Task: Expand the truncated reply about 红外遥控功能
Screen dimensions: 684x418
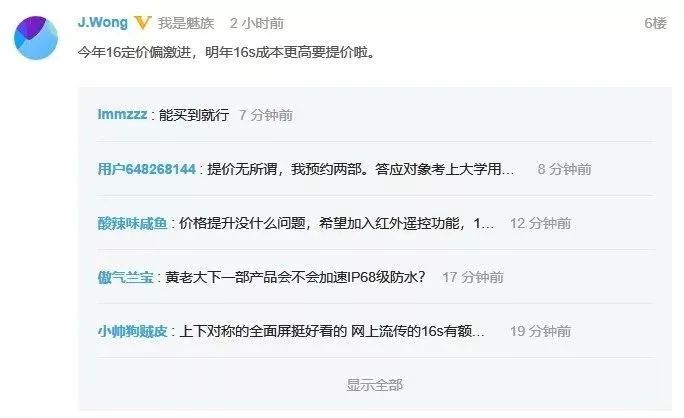Action: point(336,223)
